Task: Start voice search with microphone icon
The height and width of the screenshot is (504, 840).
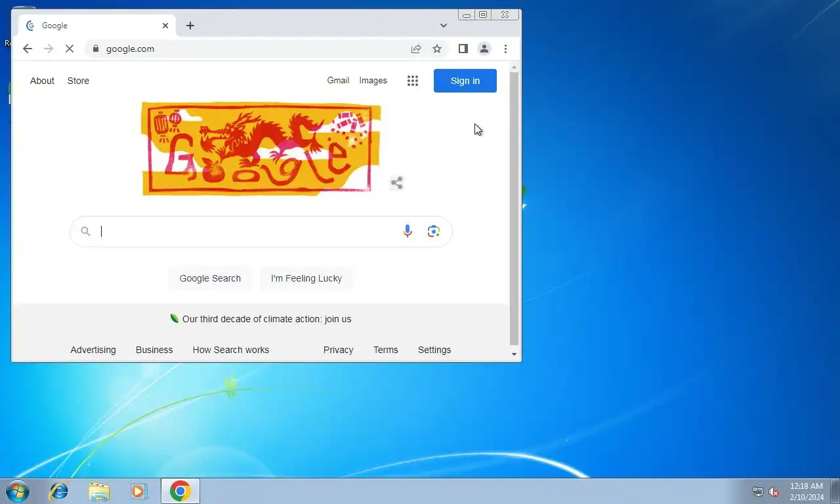Action: 408,231
